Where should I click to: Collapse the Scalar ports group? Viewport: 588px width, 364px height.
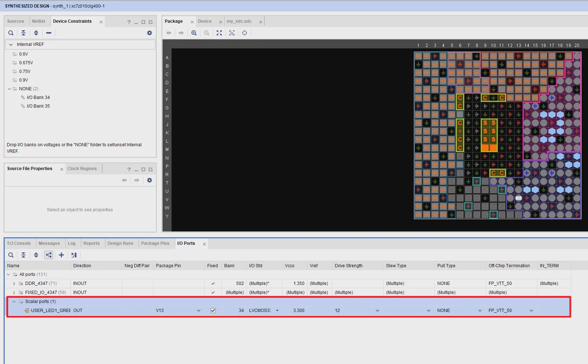[14, 302]
